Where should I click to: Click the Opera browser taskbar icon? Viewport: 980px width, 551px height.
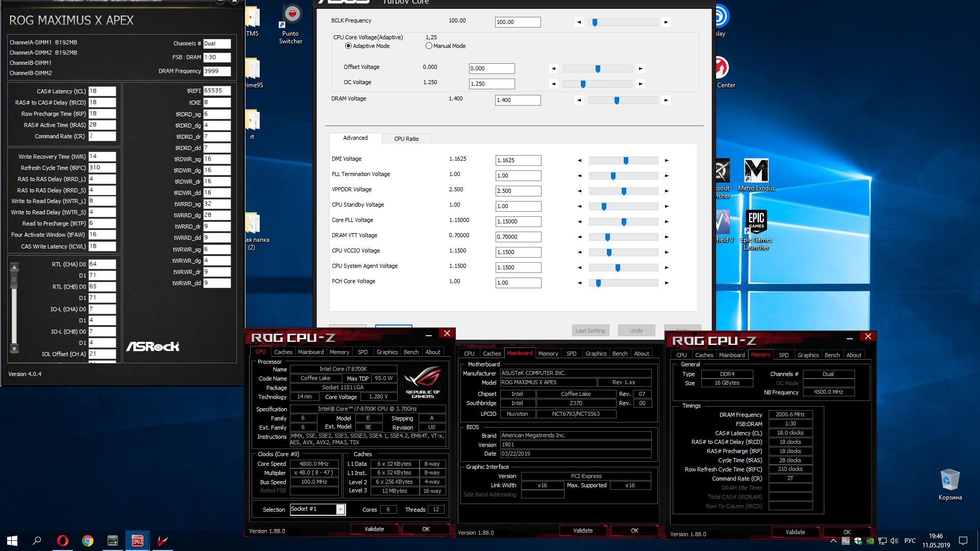[62, 540]
